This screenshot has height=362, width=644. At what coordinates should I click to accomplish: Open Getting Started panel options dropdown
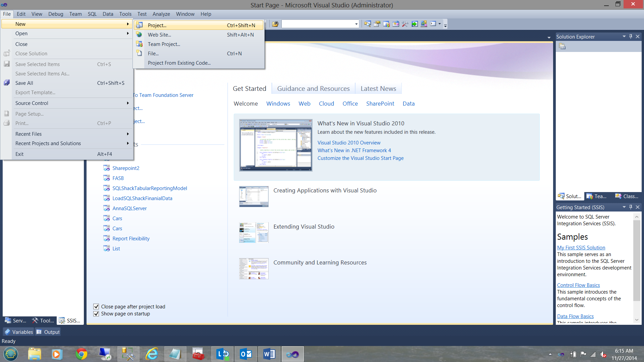(624, 207)
